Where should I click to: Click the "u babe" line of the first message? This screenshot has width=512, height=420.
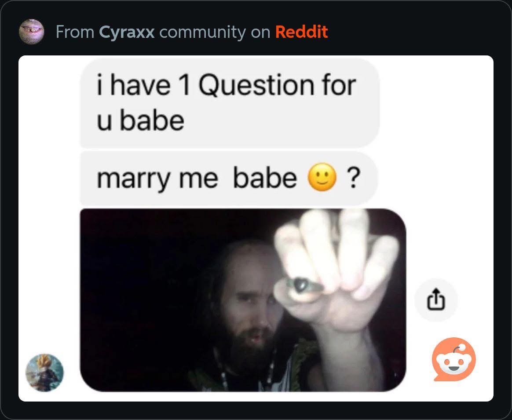140,121
